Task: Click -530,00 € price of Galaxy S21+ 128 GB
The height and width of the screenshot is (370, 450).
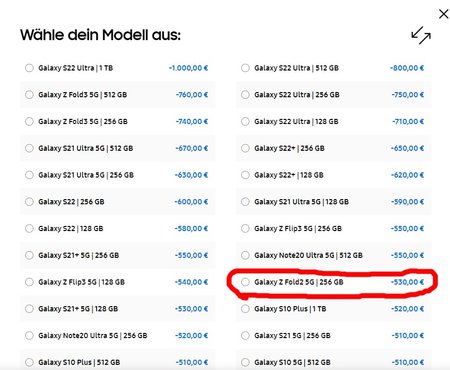Action: tap(192, 309)
